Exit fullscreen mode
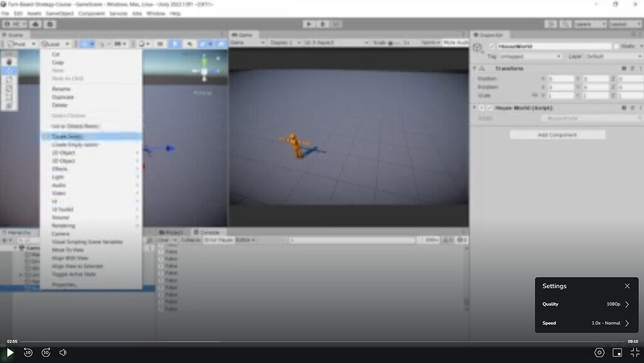 (635, 353)
